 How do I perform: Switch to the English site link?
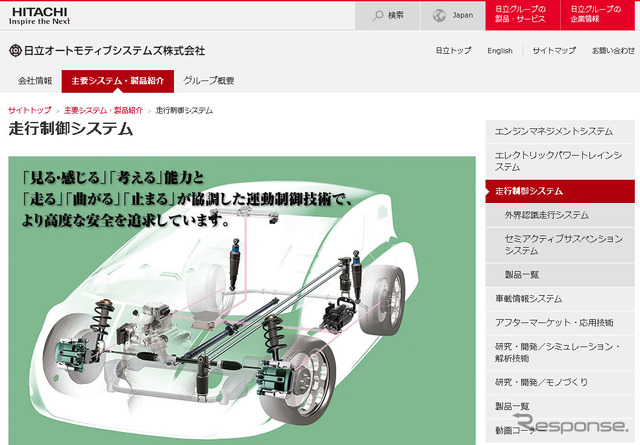(x=500, y=51)
